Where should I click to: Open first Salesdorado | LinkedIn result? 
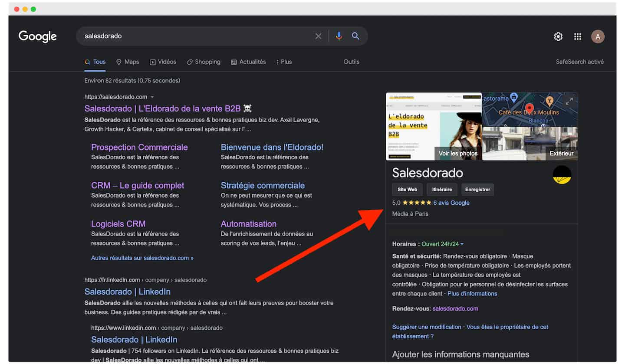(x=127, y=292)
